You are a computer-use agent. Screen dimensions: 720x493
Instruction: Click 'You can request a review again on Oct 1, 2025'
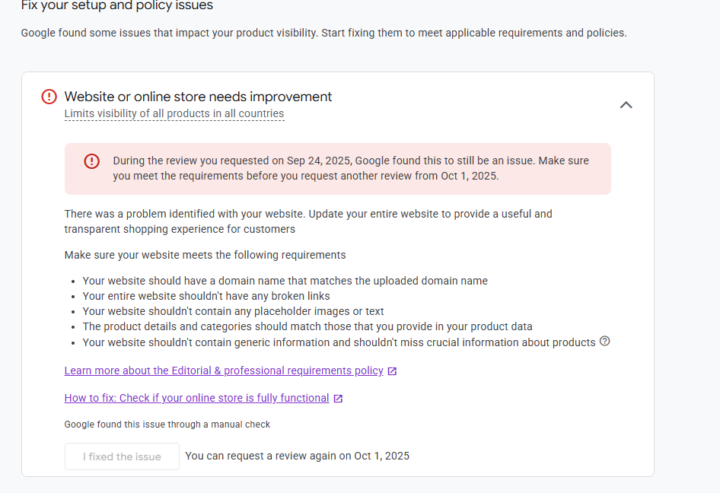297,456
